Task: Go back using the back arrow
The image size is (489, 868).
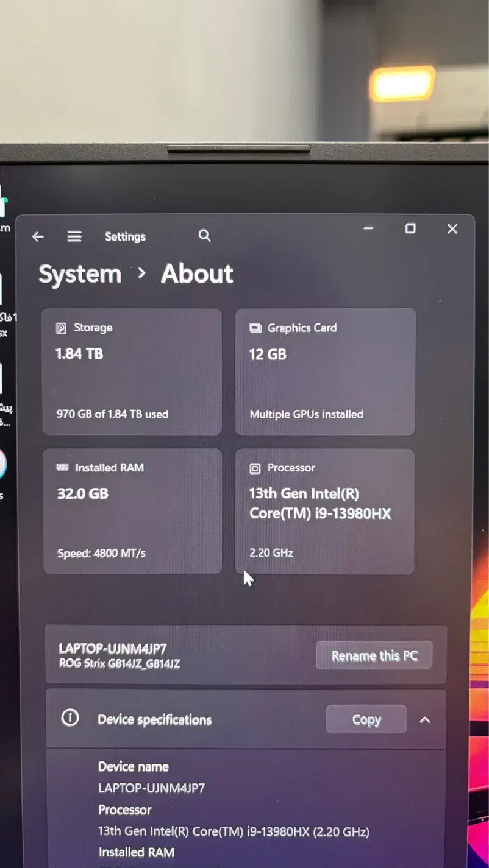Action: pos(38,237)
